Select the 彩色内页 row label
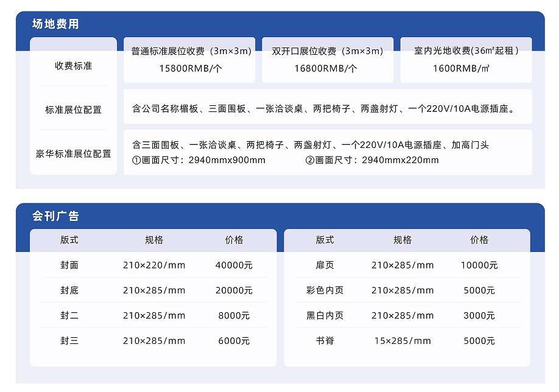The height and width of the screenshot is (392, 559). click(325, 290)
